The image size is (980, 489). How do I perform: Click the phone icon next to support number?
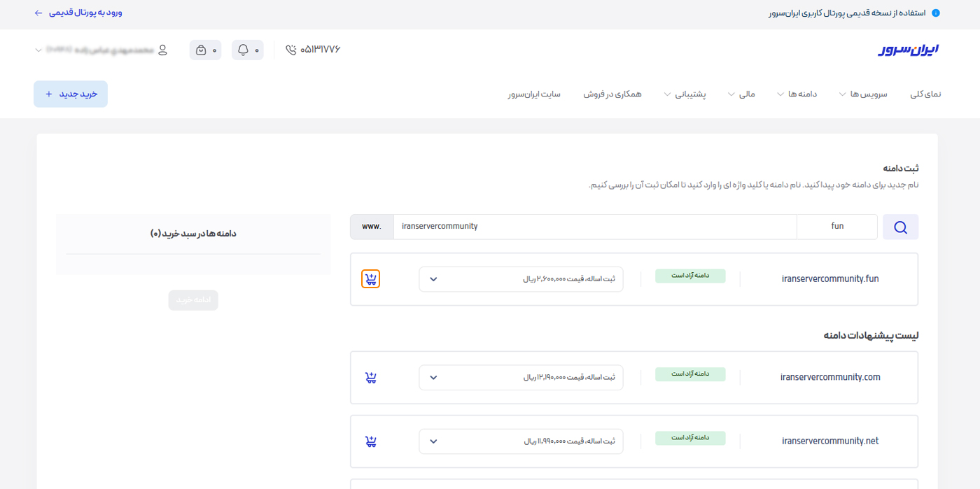291,50
